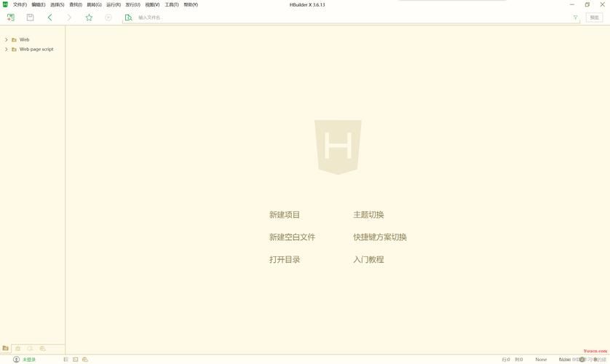Click the new file toolbar icon
The height and width of the screenshot is (364, 610).
10,17
